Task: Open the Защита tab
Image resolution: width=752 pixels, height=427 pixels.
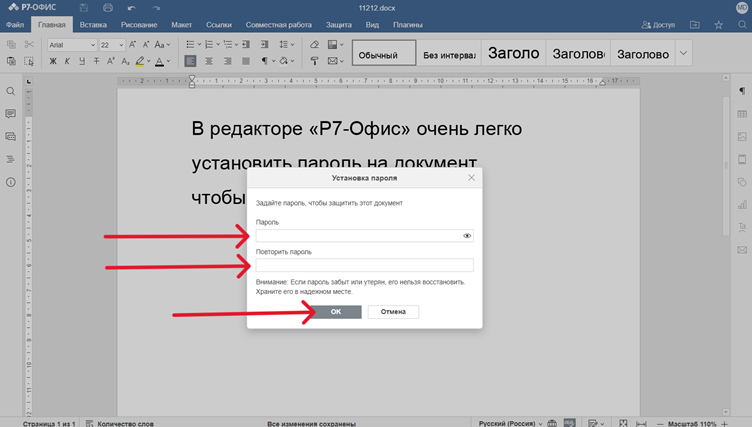Action: tap(339, 24)
